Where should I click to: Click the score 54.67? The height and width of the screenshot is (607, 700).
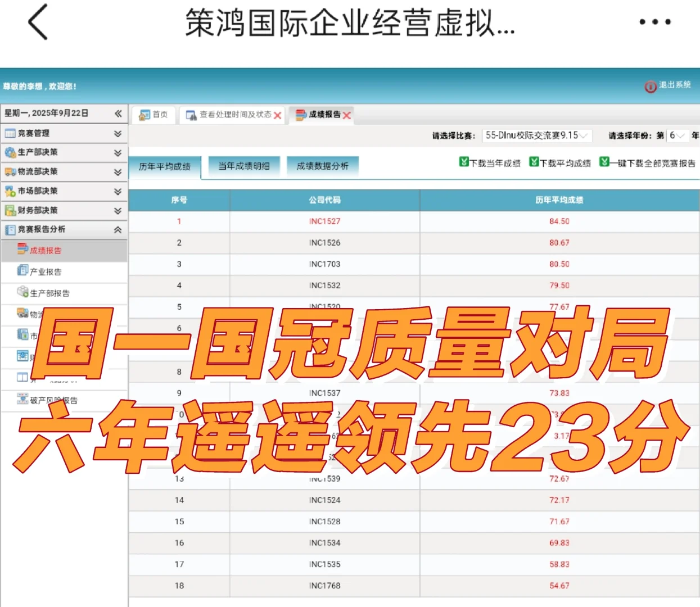click(559, 586)
